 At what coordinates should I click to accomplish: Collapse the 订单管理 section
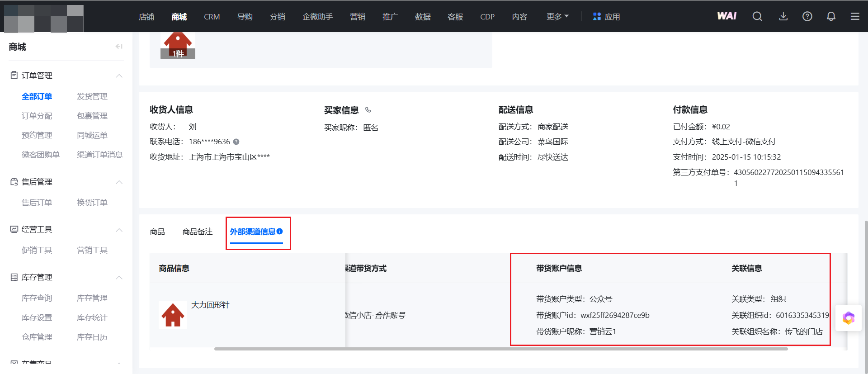(x=119, y=76)
